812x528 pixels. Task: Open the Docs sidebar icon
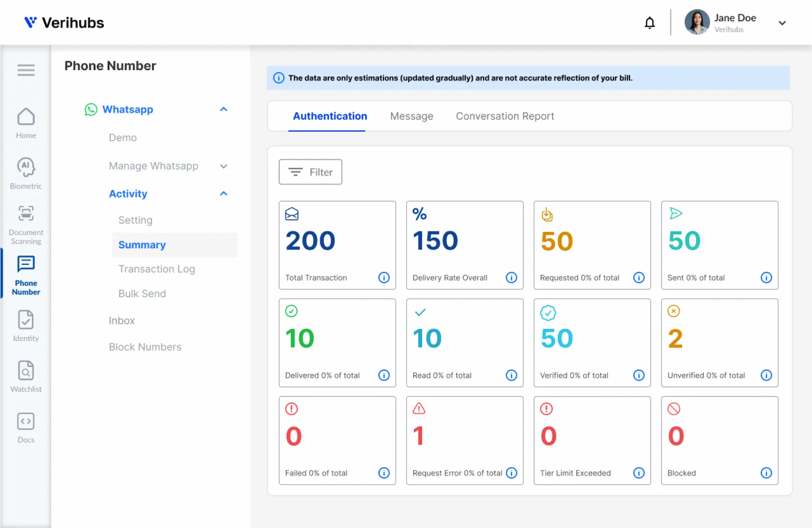point(26,426)
